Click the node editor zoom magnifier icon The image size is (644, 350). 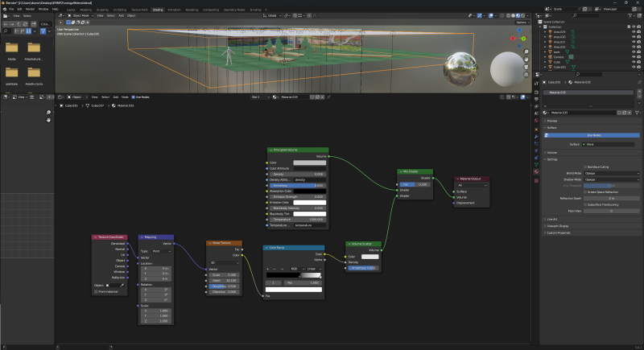click(x=48, y=113)
